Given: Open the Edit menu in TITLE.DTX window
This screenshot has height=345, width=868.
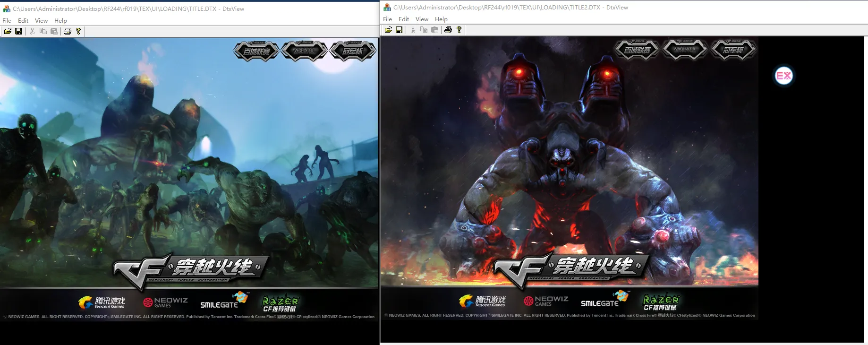Looking at the screenshot, I should coord(23,21).
